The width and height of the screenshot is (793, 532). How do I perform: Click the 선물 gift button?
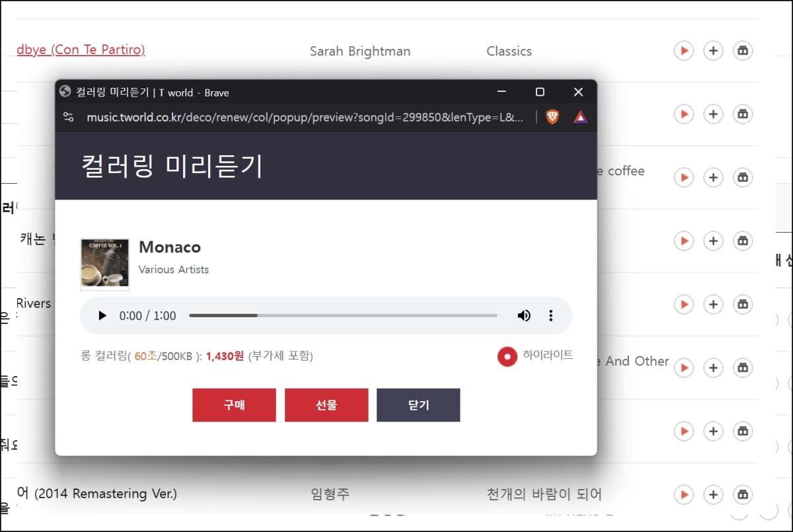click(x=326, y=405)
